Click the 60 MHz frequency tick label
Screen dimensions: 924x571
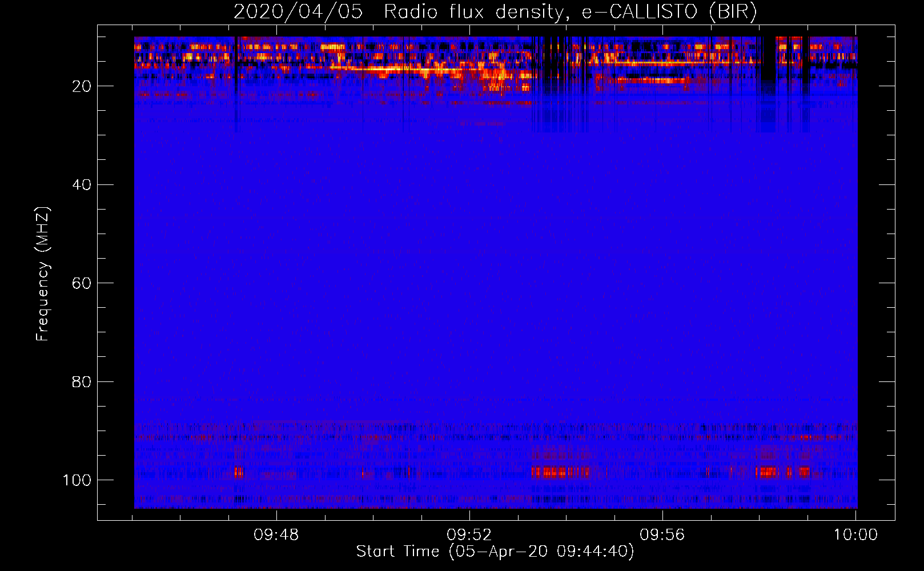82,283
